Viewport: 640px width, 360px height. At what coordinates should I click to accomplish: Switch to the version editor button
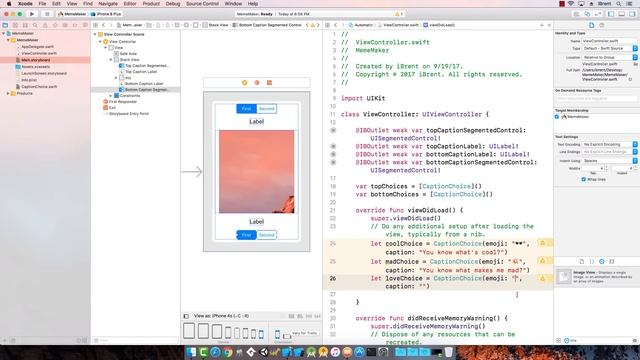click(598, 14)
